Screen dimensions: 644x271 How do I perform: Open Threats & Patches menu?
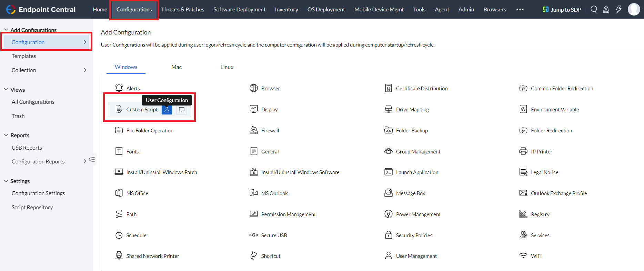pos(183,9)
